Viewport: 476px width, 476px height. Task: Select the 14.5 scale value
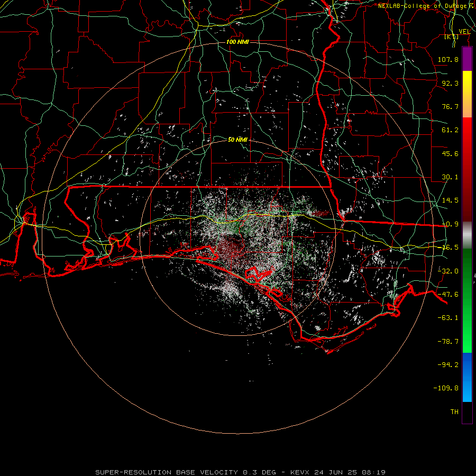(x=450, y=200)
